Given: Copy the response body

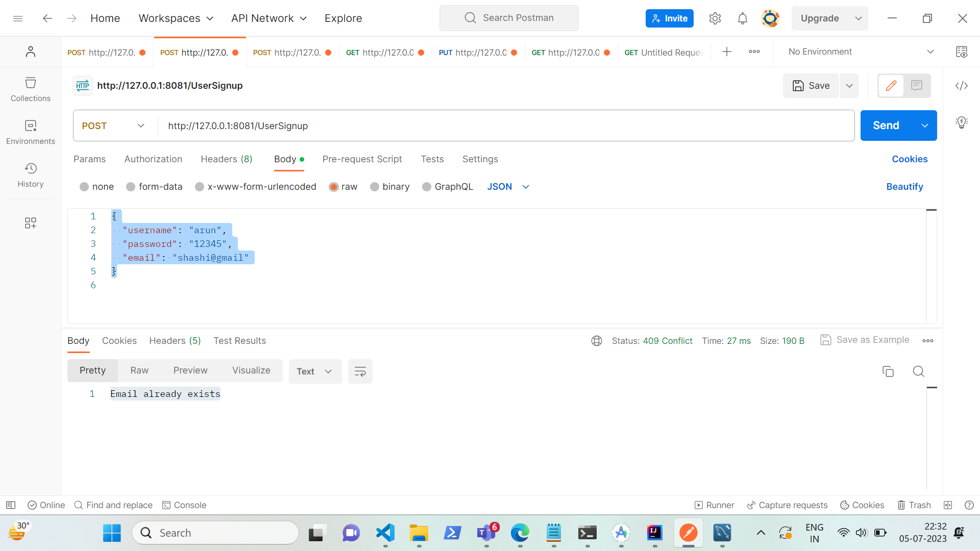Looking at the screenshot, I should click(x=888, y=371).
